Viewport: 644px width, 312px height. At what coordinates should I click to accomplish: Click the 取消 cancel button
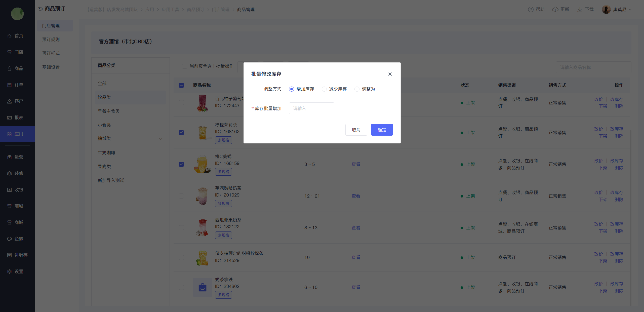tap(356, 130)
